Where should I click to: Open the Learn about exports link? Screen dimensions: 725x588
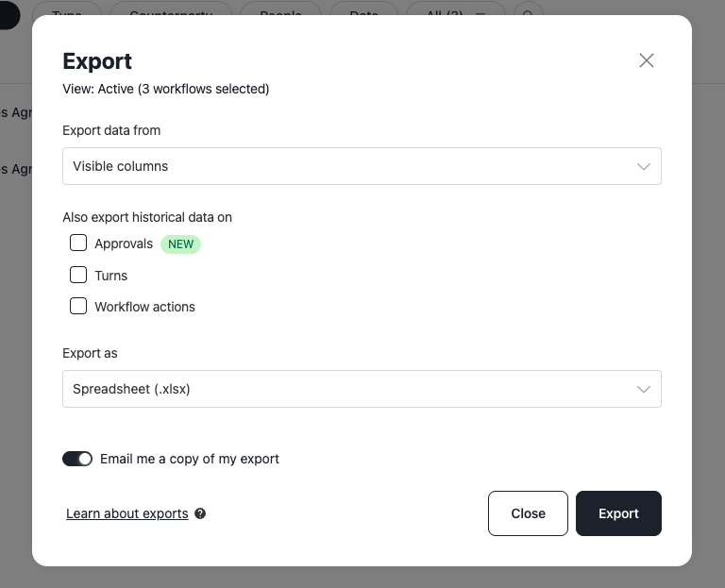point(127,513)
